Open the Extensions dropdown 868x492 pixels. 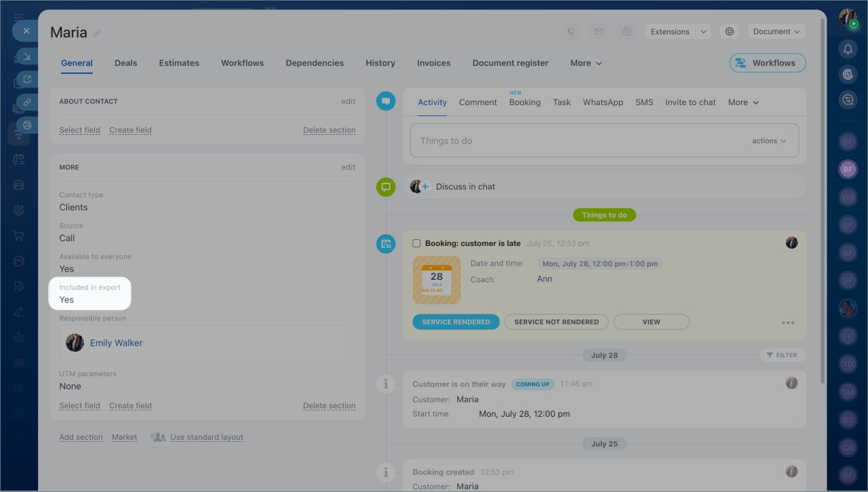(677, 32)
